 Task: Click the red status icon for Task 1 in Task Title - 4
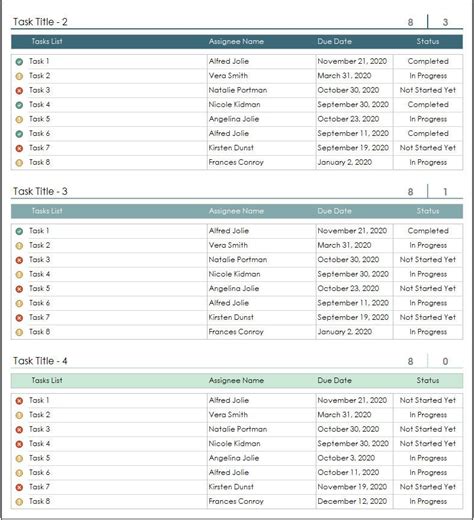point(19,401)
